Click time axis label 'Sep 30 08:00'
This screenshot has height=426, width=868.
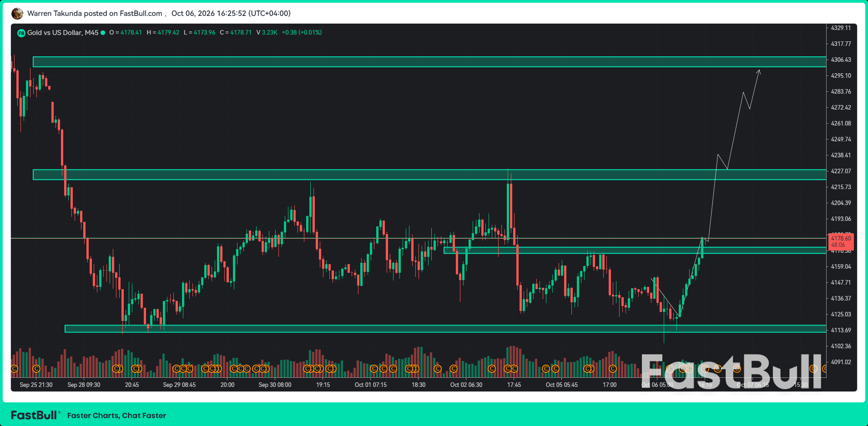pos(275,385)
